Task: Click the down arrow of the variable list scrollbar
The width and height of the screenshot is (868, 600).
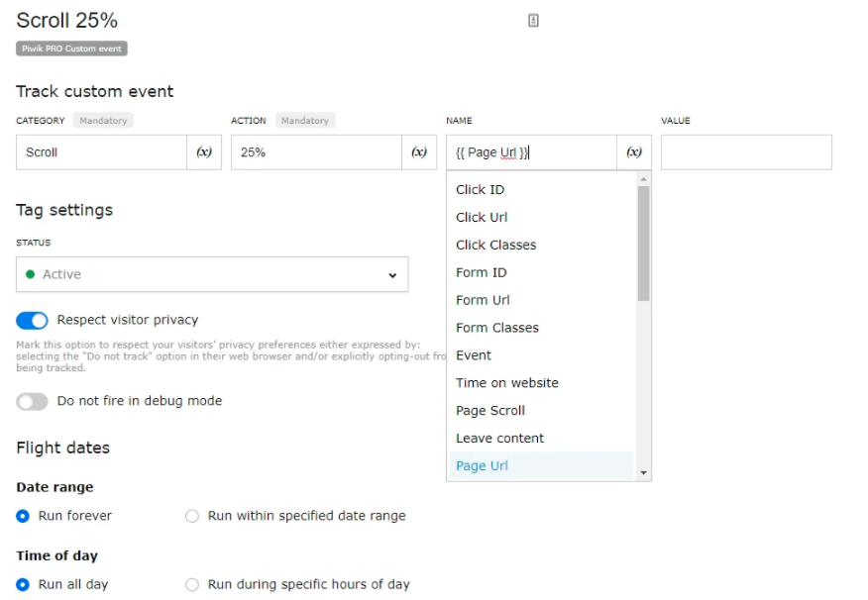Action: coord(643,473)
